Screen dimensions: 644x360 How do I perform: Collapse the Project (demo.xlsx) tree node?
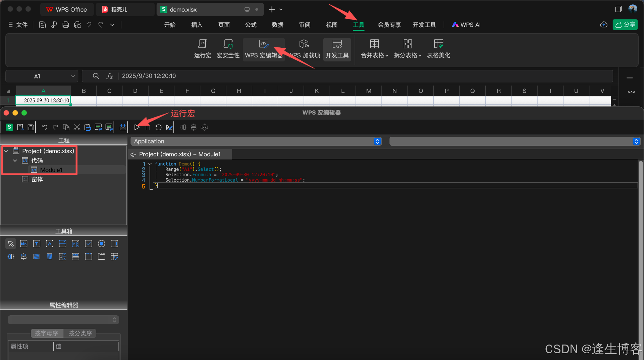[6, 151]
